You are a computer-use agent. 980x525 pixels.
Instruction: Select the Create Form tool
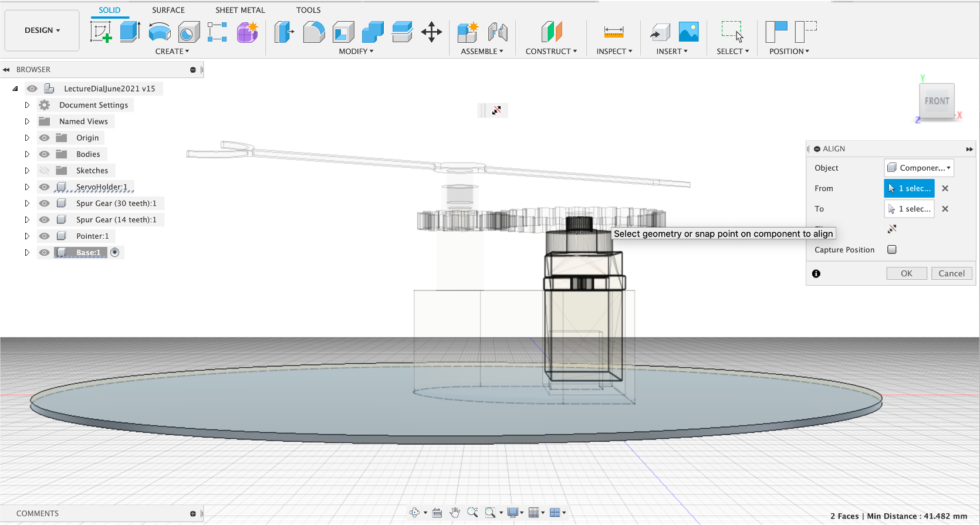pyautogui.click(x=248, y=32)
